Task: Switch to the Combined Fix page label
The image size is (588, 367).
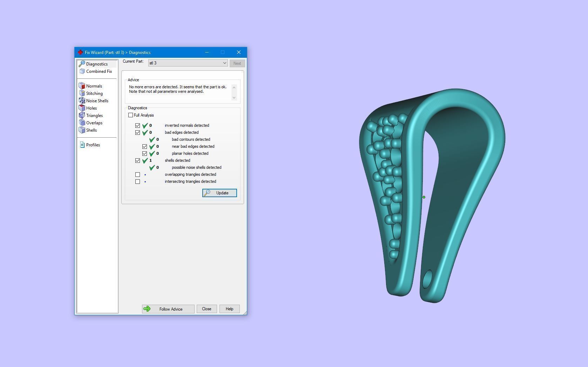Action: pyautogui.click(x=99, y=71)
